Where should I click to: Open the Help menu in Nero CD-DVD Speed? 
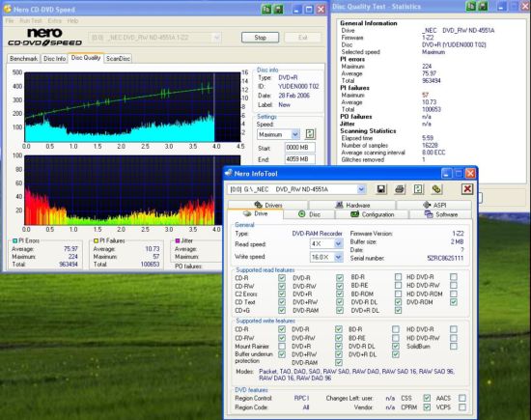tap(72, 21)
